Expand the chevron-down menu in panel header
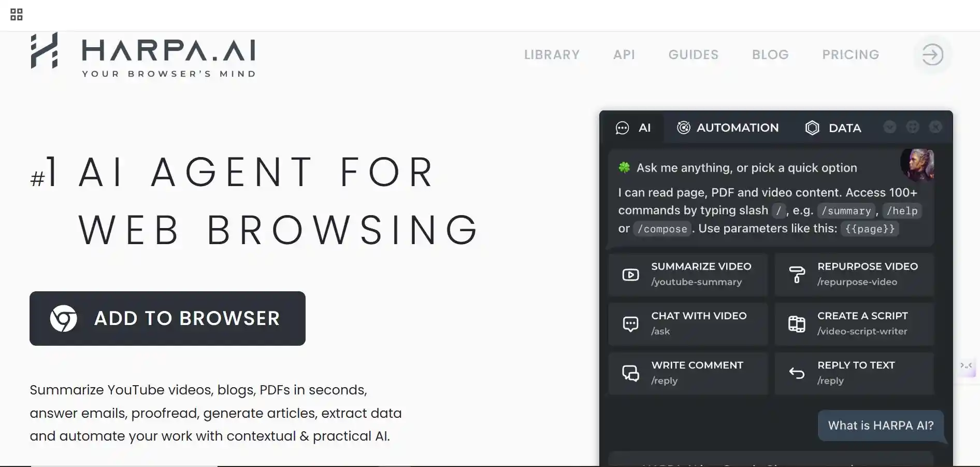The height and width of the screenshot is (467, 980). pos(890,127)
